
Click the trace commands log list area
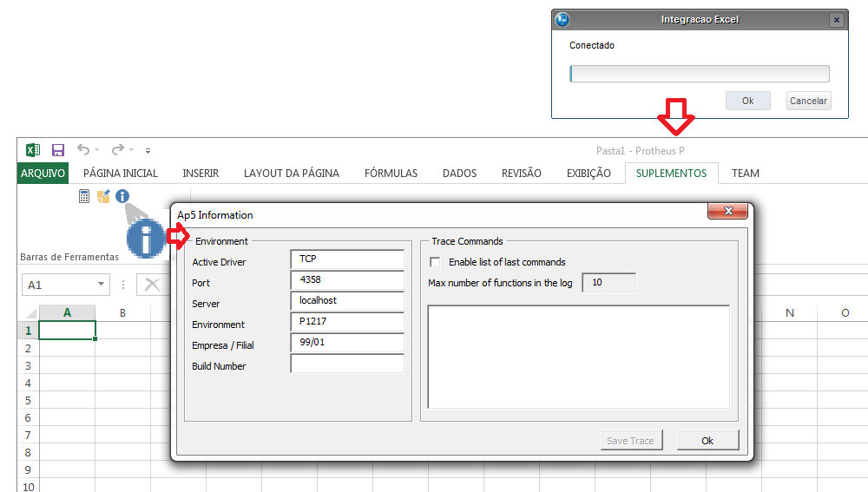pyautogui.click(x=578, y=357)
